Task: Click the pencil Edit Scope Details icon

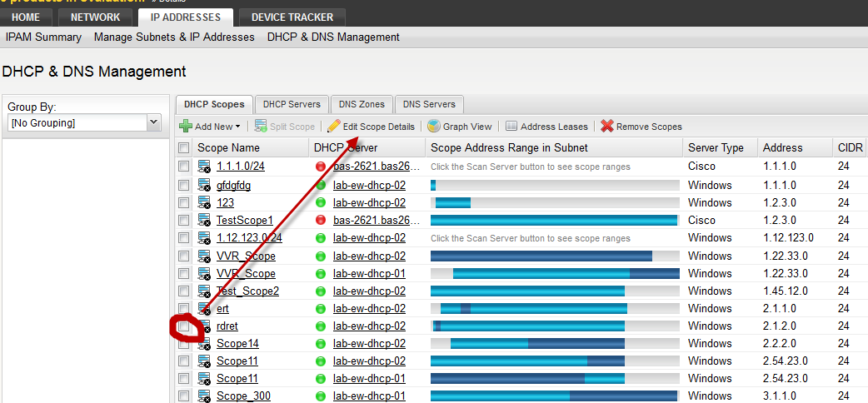Action: click(333, 127)
